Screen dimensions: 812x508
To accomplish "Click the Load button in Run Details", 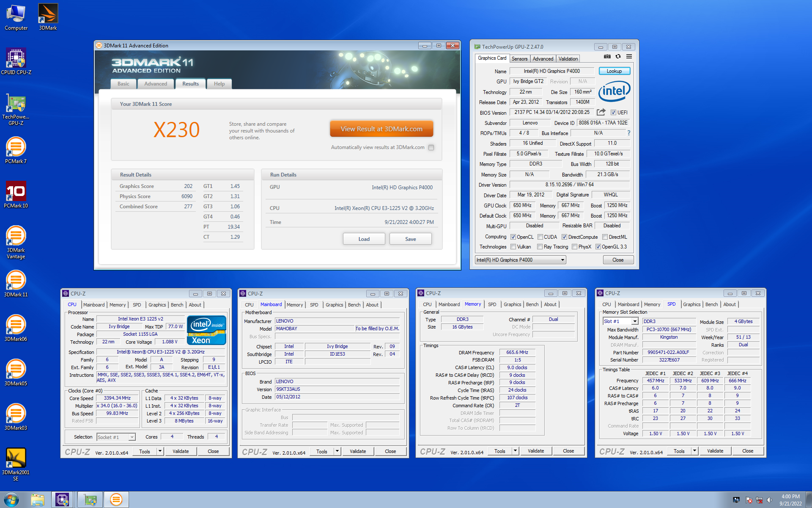I will (x=364, y=239).
